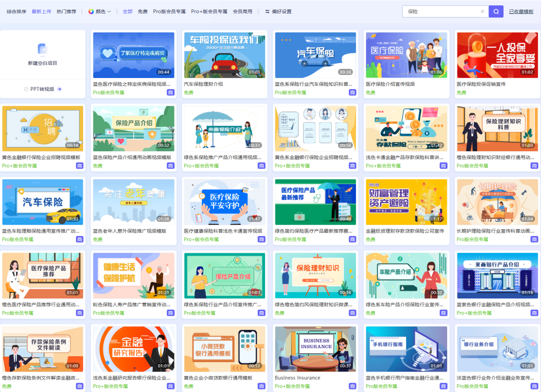Click the color wheel icon
Viewport: 541px width, 392px height.
point(91,12)
